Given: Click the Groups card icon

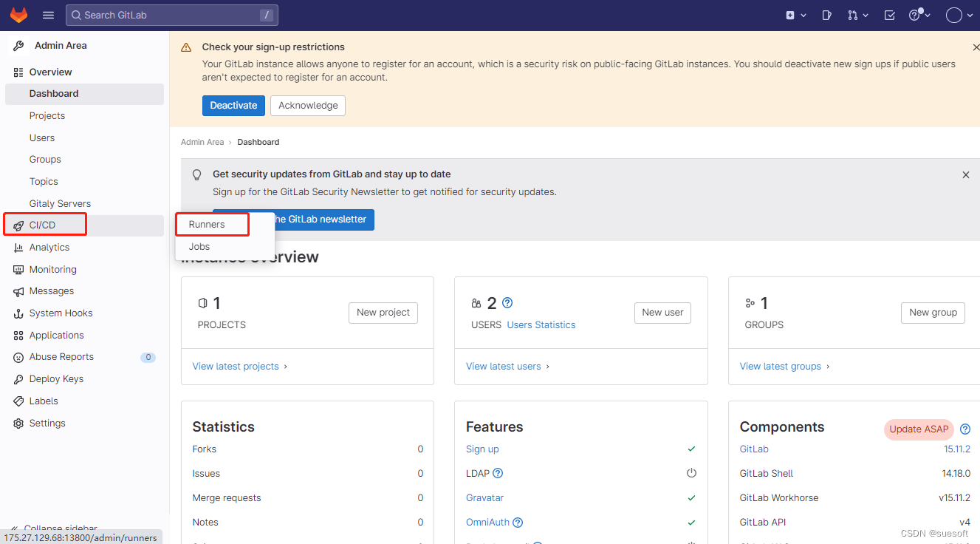Looking at the screenshot, I should pyautogui.click(x=750, y=303).
